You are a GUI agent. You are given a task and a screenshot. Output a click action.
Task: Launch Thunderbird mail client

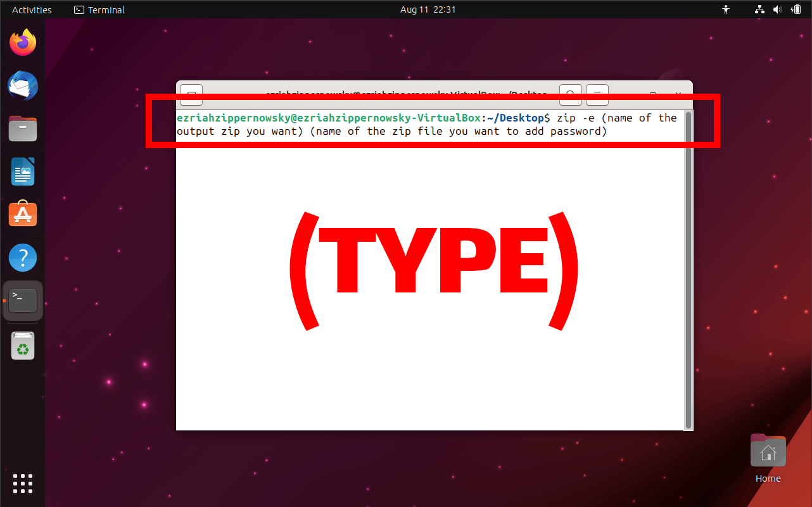click(22, 85)
